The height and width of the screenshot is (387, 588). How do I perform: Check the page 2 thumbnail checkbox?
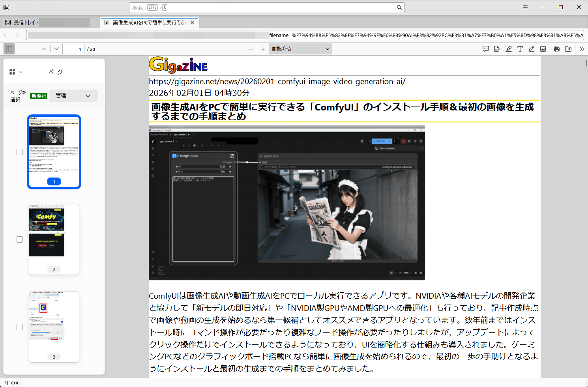pos(20,239)
